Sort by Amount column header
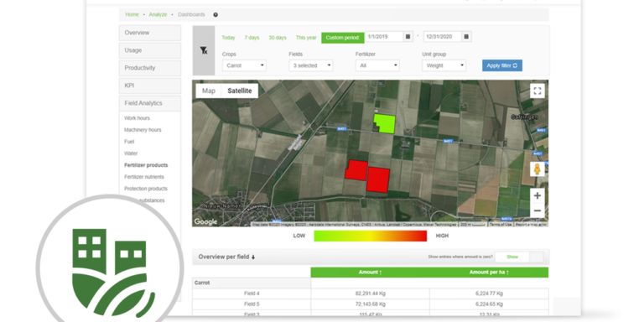Screen dimensions: 644x322 370,273
